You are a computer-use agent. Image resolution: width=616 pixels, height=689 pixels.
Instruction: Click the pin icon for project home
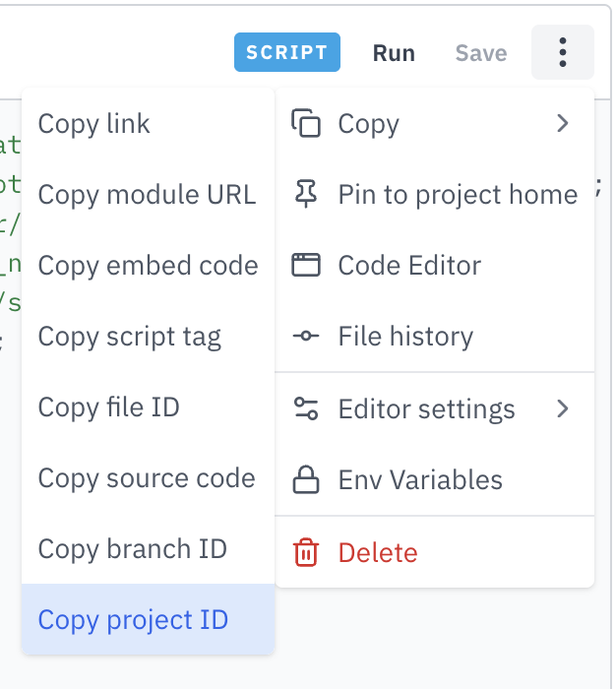click(x=307, y=195)
